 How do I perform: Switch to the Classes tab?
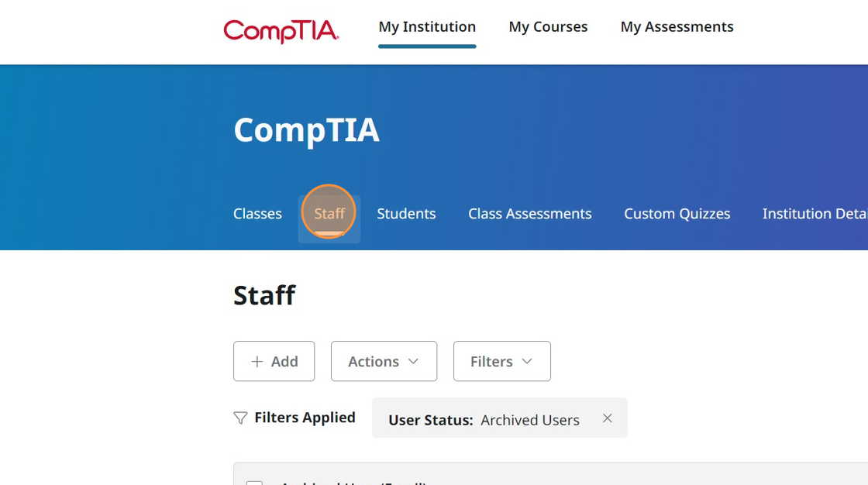coord(257,214)
